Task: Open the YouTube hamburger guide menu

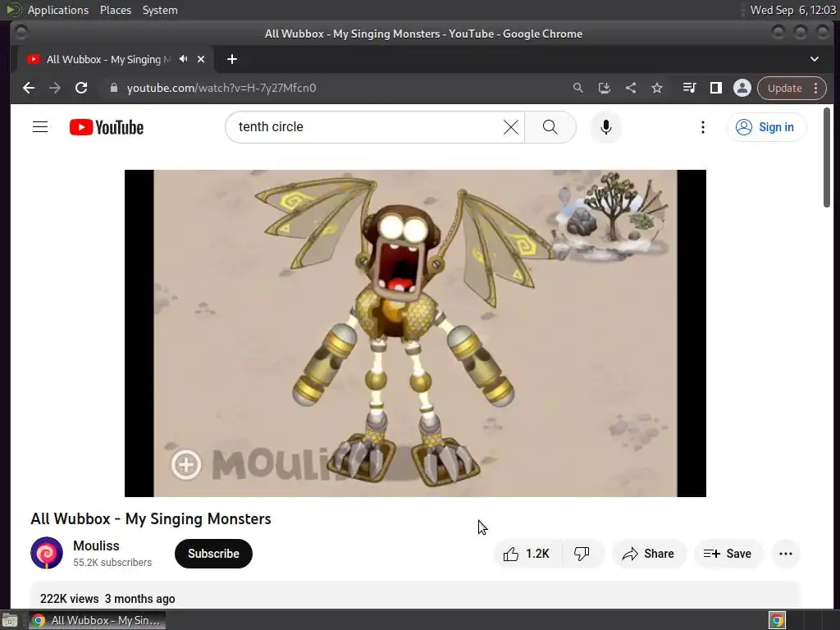Action: click(40, 127)
